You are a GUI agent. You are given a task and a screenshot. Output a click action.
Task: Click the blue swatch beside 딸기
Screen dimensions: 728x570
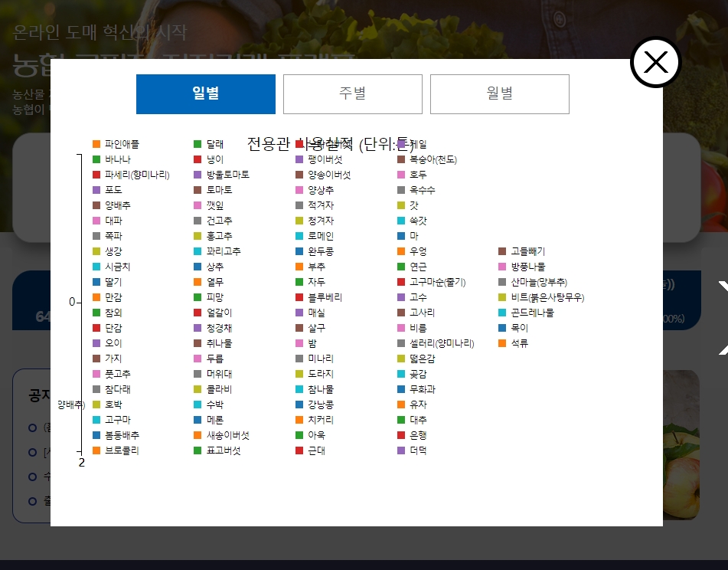click(96, 282)
